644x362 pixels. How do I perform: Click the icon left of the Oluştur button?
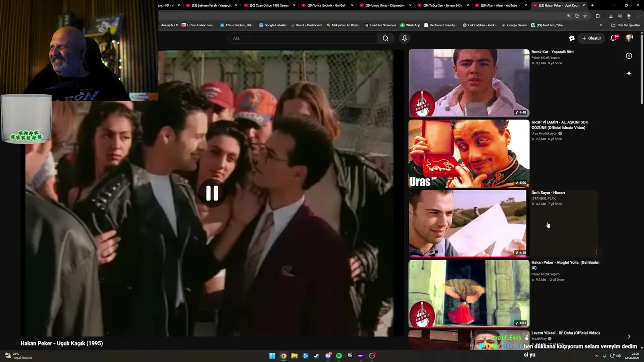pyautogui.click(x=572, y=38)
